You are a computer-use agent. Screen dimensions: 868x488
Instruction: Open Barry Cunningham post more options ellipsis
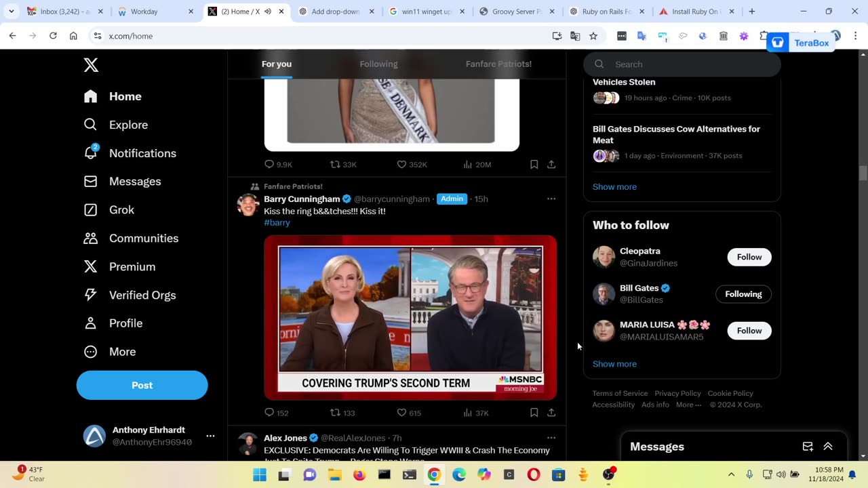point(551,199)
